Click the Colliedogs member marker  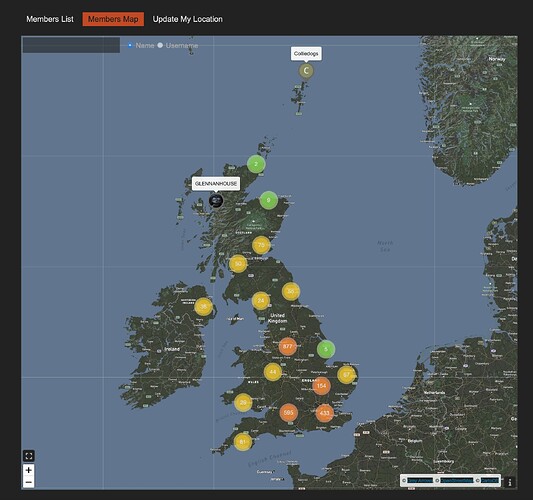coord(306,71)
